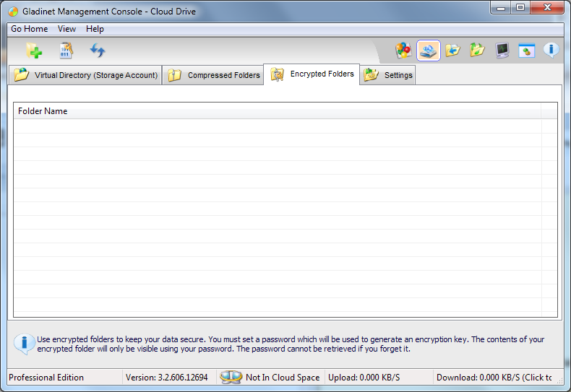Click the window with gear toolbar icon

click(x=527, y=51)
